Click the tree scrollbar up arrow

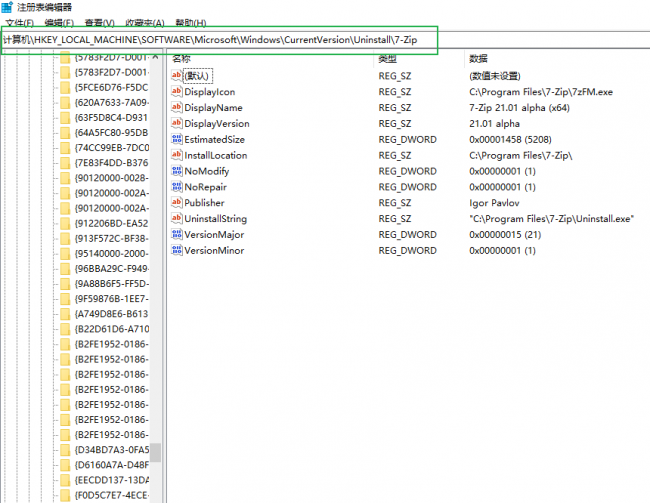[x=155, y=56]
